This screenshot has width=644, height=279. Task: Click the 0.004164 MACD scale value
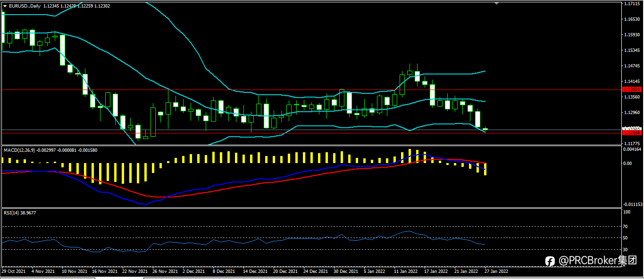(x=633, y=149)
